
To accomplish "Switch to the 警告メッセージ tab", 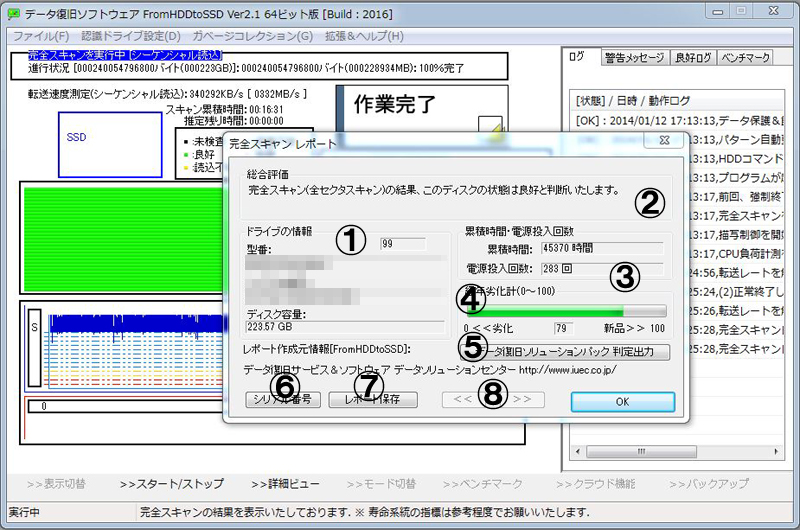I will (x=634, y=58).
